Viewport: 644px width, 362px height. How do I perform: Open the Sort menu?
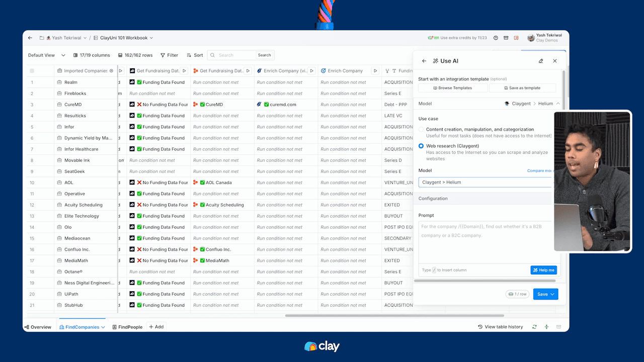tap(195, 55)
